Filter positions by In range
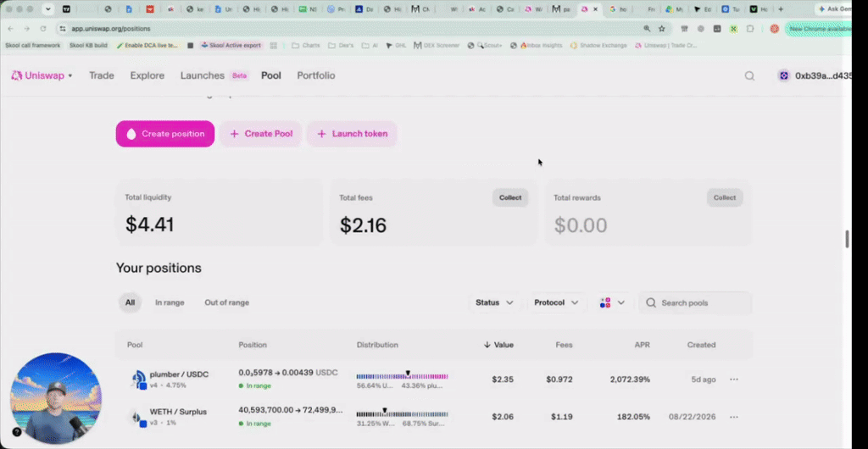This screenshot has height=449, width=868. pos(170,302)
